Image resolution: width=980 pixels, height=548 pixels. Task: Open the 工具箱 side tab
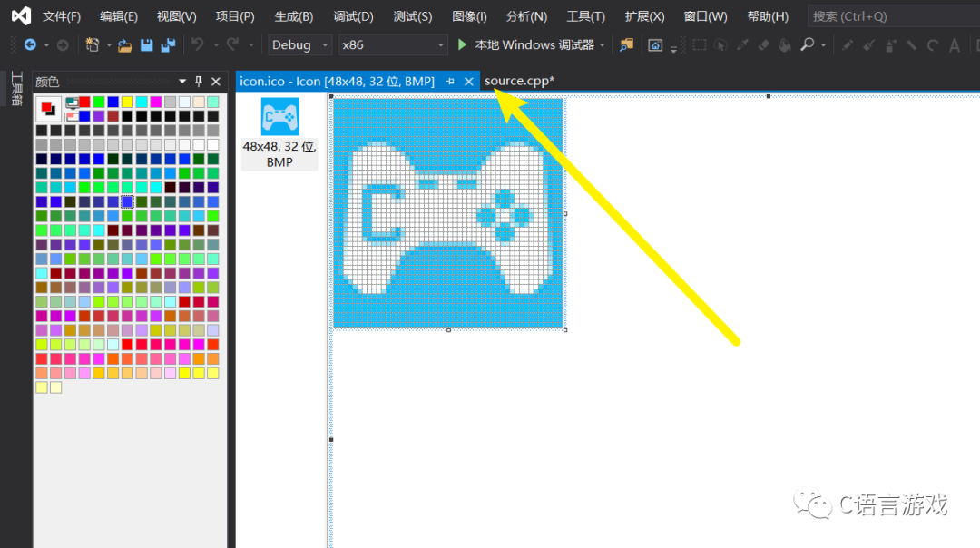point(17,89)
